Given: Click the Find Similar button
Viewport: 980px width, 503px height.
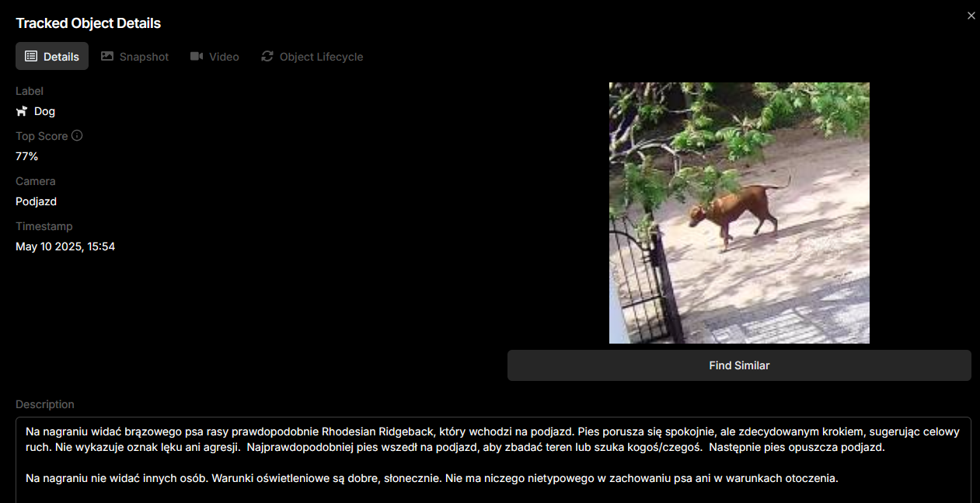Looking at the screenshot, I should [x=739, y=365].
